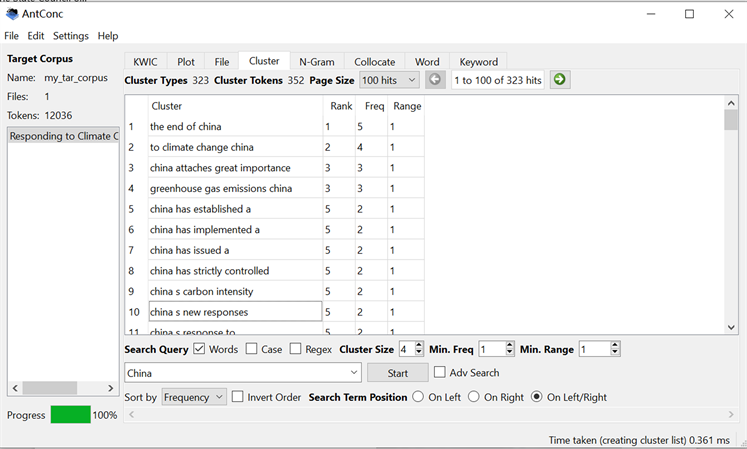Tick the Invert Order checkbox
This screenshot has width=747, height=449.
point(238,397)
